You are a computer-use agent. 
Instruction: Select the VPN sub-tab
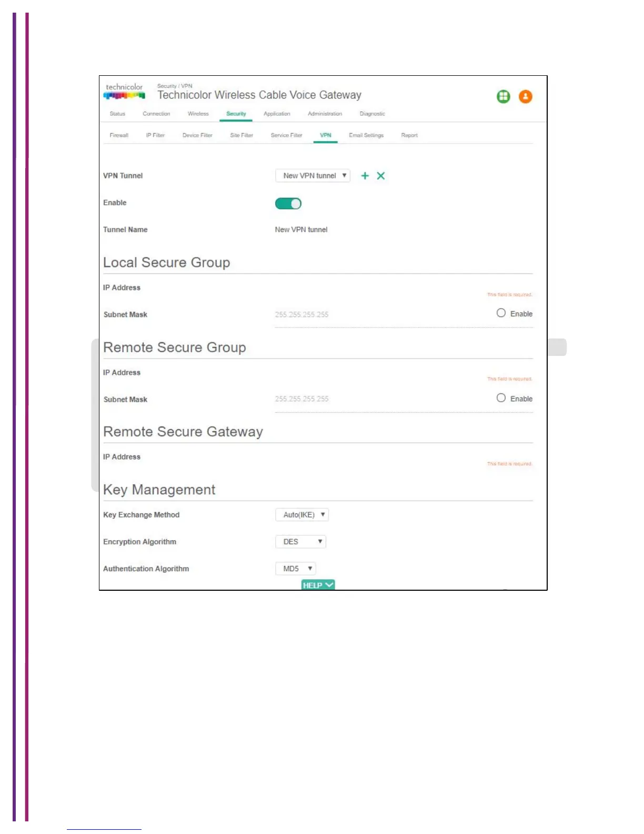click(x=326, y=135)
